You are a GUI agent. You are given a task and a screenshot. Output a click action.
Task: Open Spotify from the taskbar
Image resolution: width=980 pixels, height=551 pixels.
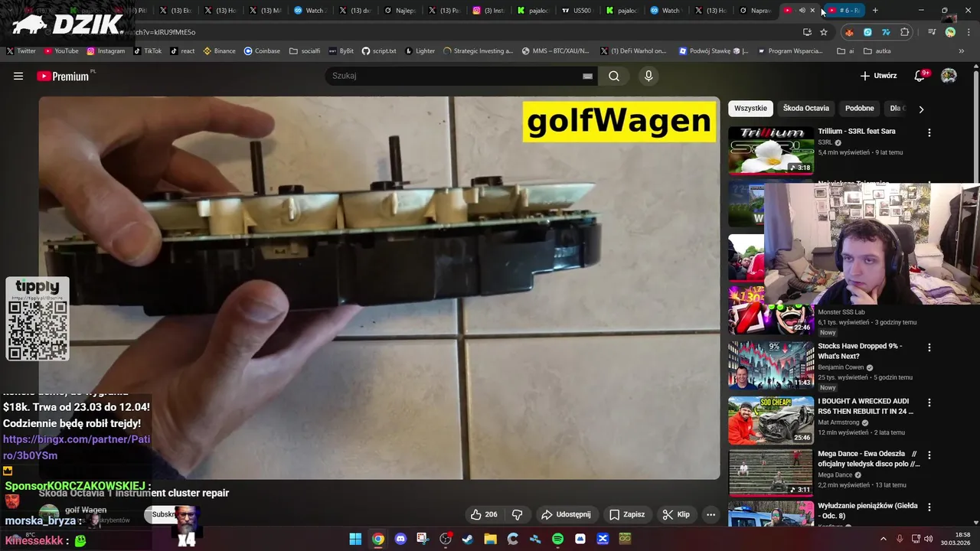click(557, 539)
